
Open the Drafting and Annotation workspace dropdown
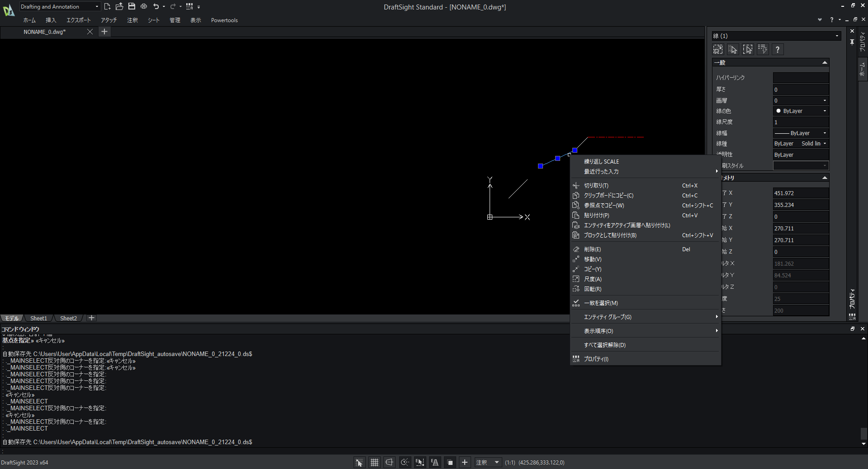click(x=60, y=6)
